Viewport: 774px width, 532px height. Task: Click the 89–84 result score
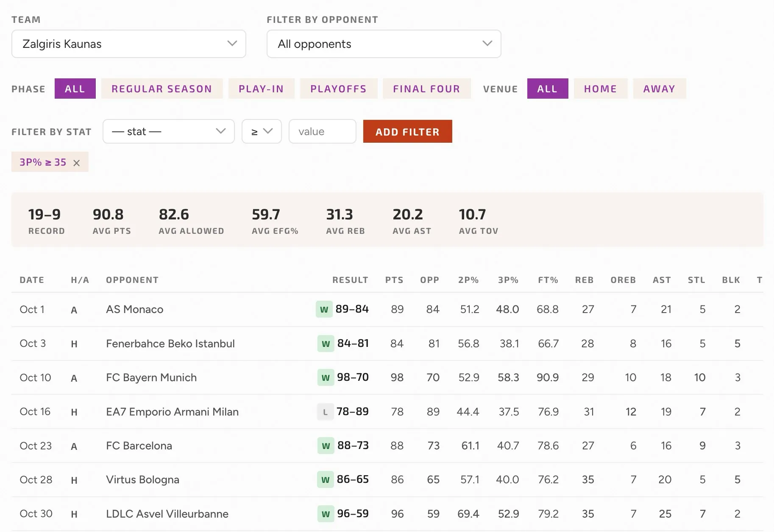coord(352,309)
